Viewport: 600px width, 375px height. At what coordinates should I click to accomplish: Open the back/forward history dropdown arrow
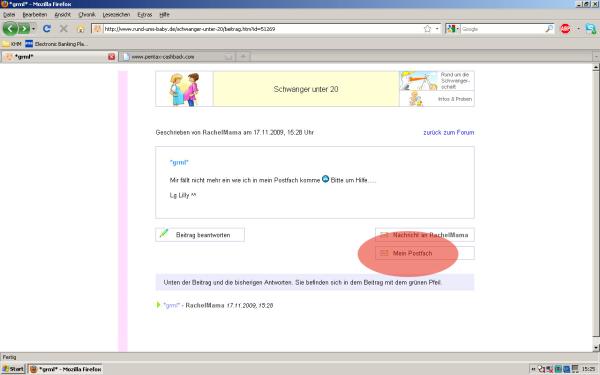(33, 29)
